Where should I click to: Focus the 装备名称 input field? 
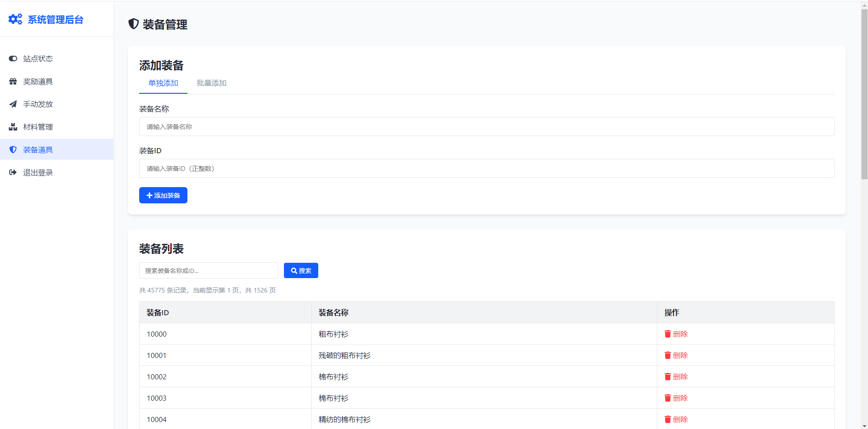point(486,127)
